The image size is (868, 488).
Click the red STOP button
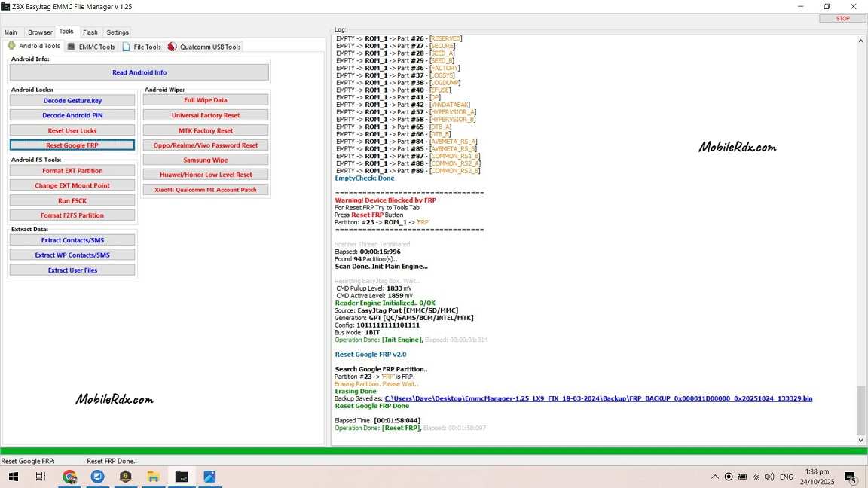point(842,18)
